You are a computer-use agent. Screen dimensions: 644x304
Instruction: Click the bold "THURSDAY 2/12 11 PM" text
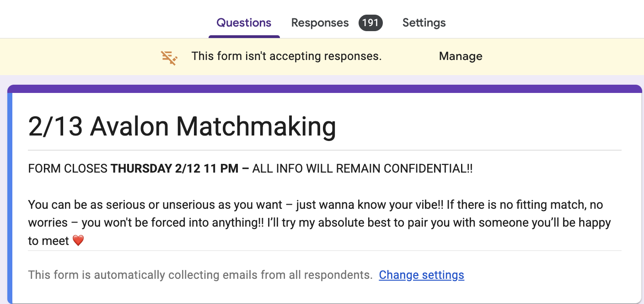pyautogui.click(x=174, y=169)
